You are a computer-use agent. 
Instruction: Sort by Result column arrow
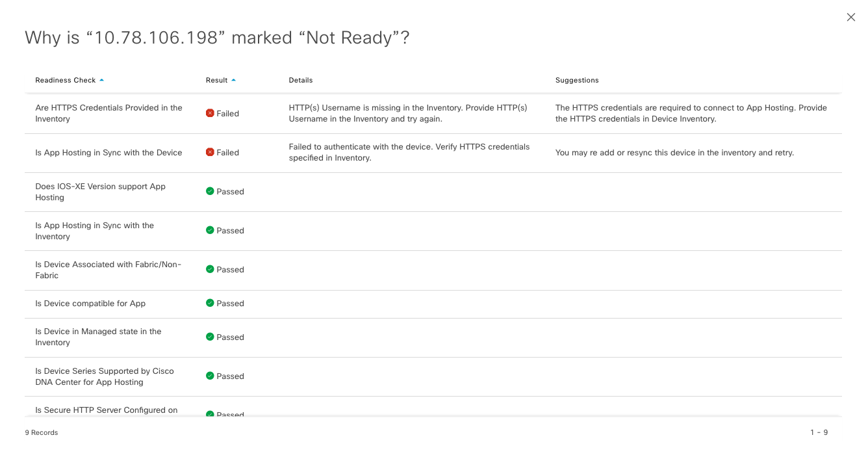click(233, 80)
